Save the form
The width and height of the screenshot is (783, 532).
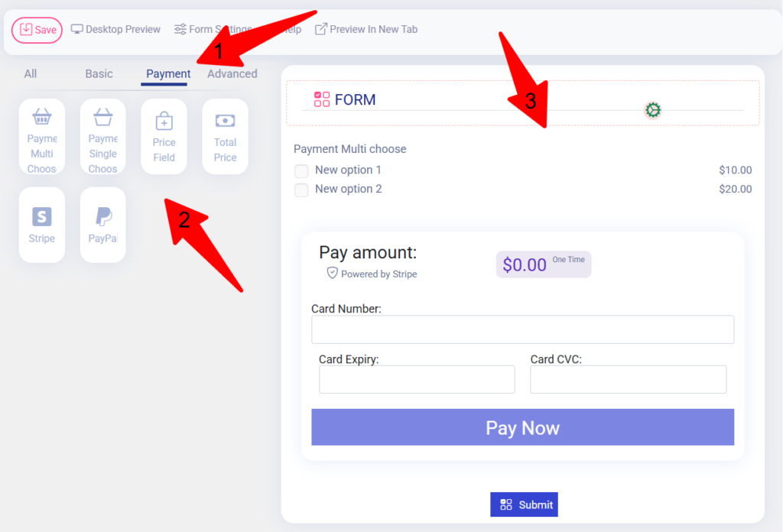[x=37, y=30]
